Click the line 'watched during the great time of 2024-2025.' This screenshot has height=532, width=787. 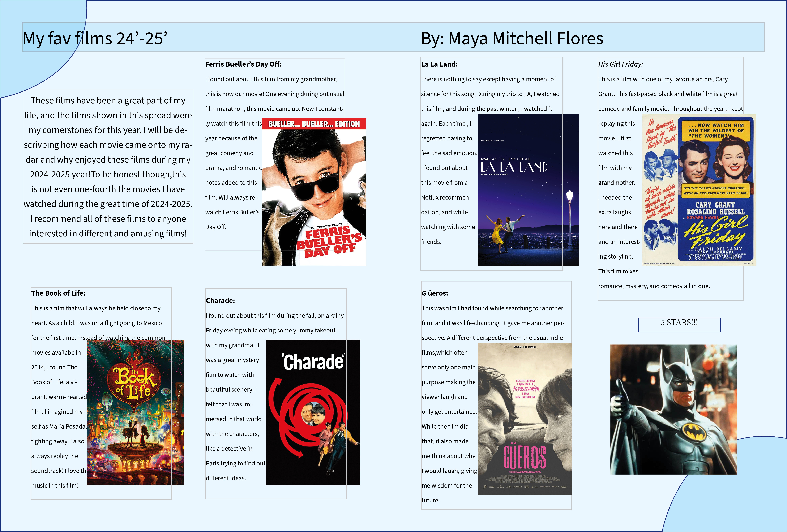pyautogui.click(x=108, y=204)
